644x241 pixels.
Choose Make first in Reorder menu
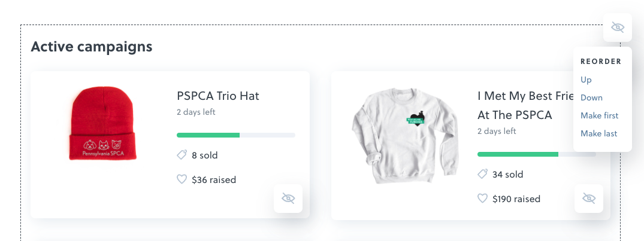pos(599,115)
